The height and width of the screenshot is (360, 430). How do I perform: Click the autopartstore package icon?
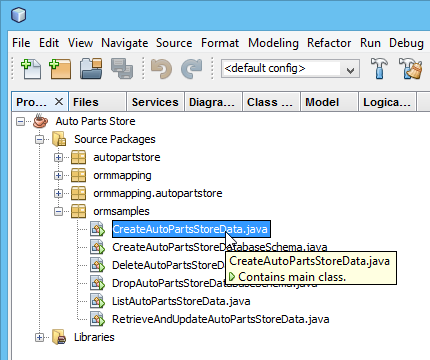[79, 157]
